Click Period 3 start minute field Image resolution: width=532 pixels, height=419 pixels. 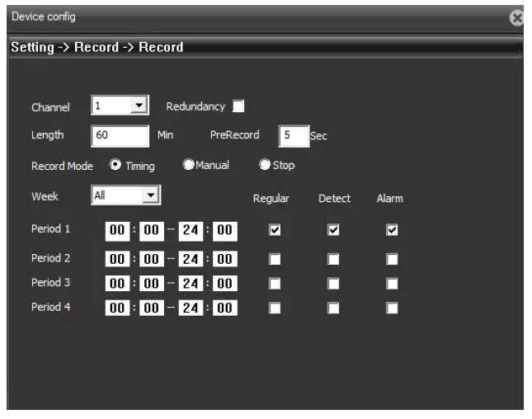pyautogui.click(x=152, y=284)
